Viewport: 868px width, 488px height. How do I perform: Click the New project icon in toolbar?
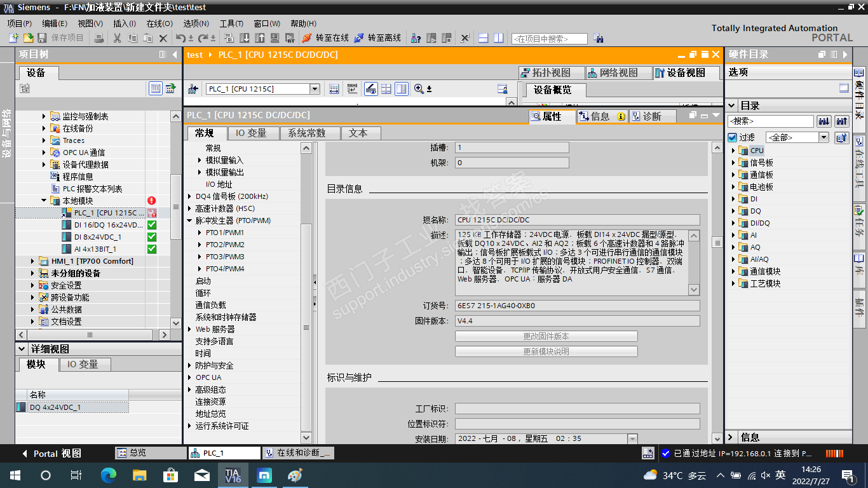[x=13, y=38]
